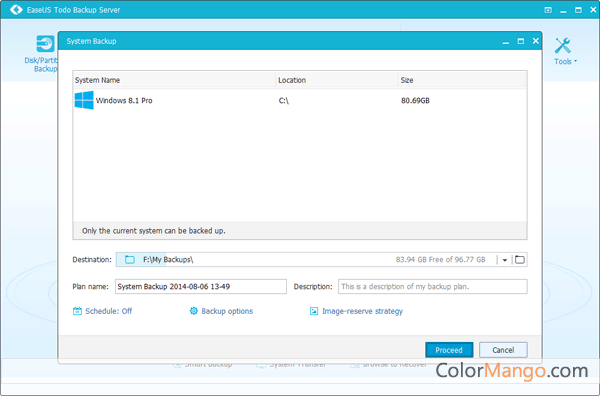
Task: Click the calendar icon beside Schedule
Action: click(77, 311)
